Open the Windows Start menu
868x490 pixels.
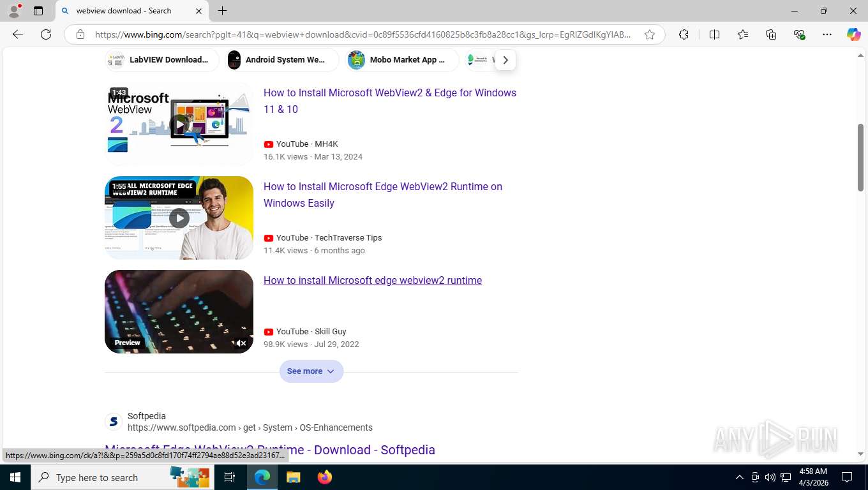click(x=15, y=477)
